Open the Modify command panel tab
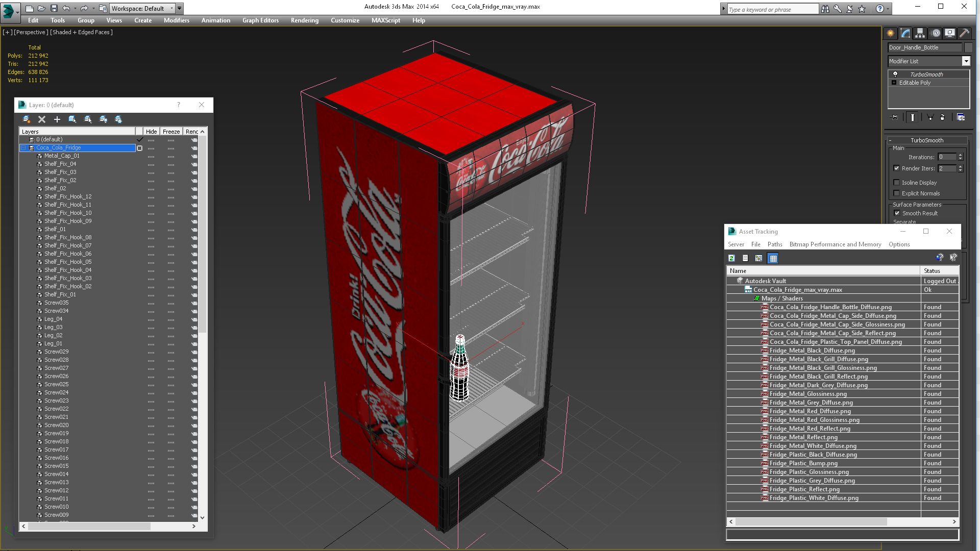980x551 pixels. (x=905, y=33)
